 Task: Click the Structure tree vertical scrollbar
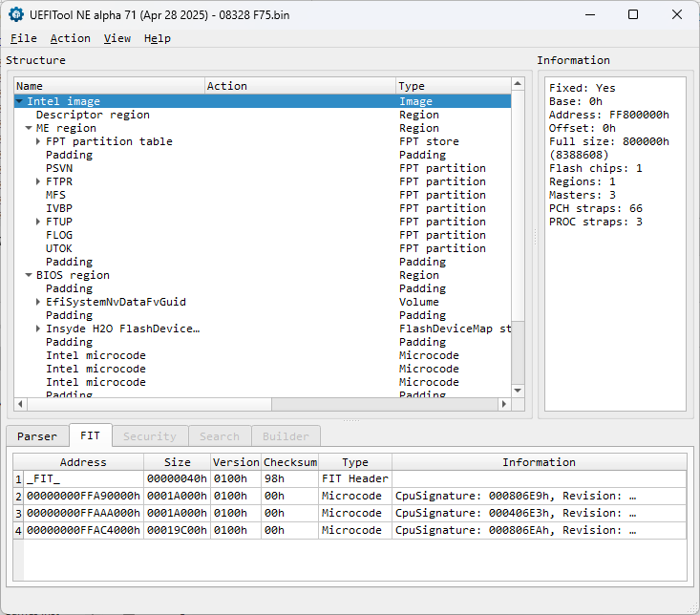pos(519,239)
